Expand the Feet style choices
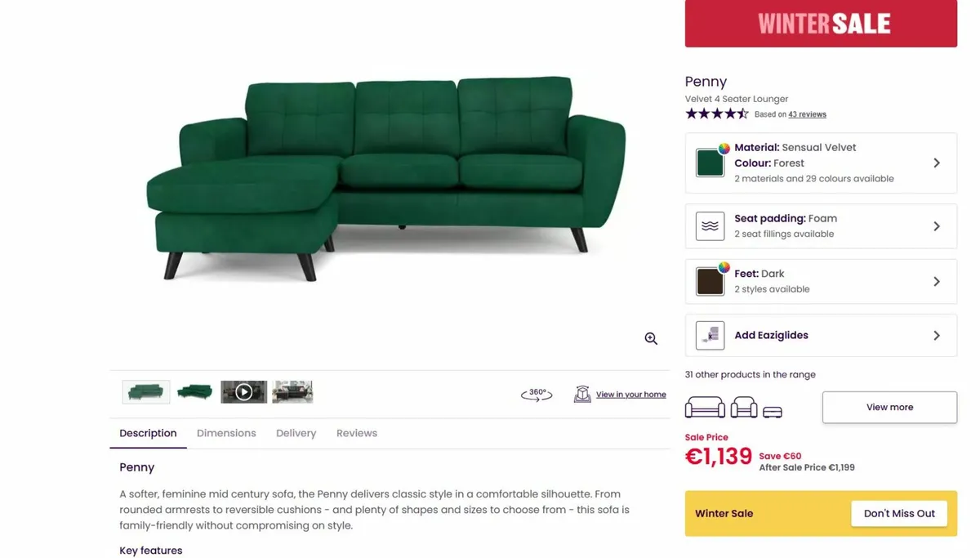Image resolution: width=980 pixels, height=558 pixels. pyautogui.click(x=938, y=281)
